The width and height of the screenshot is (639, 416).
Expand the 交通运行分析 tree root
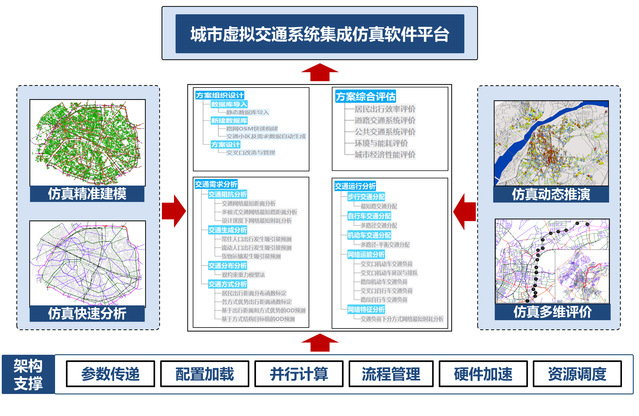point(356,185)
